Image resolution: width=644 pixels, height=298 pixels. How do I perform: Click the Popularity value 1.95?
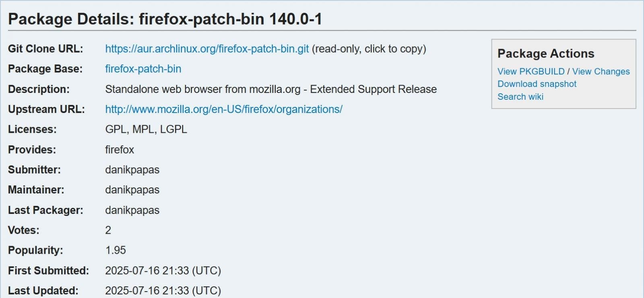(x=116, y=251)
